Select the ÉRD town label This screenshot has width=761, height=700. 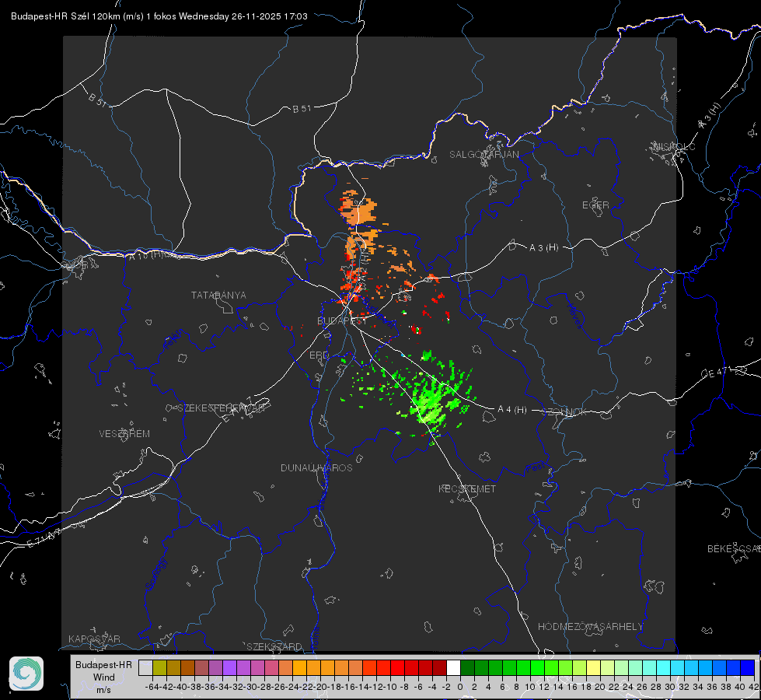click(x=319, y=355)
